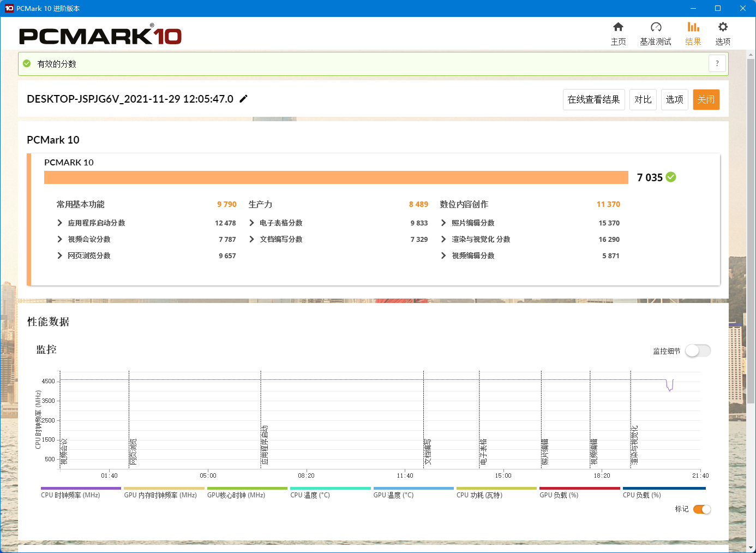Viewport: 756px width, 553px height.
Task: Toggle the 监控细节 switch
Action: coord(698,351)
